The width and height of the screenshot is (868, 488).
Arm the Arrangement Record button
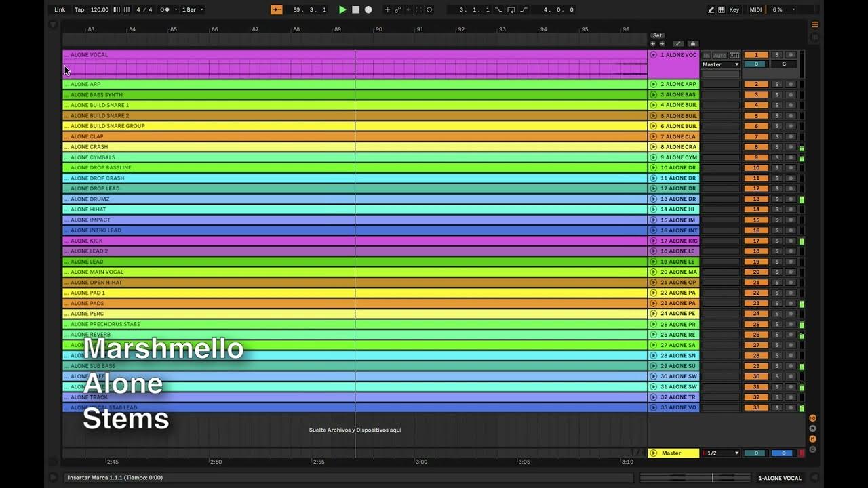[368, 9]
